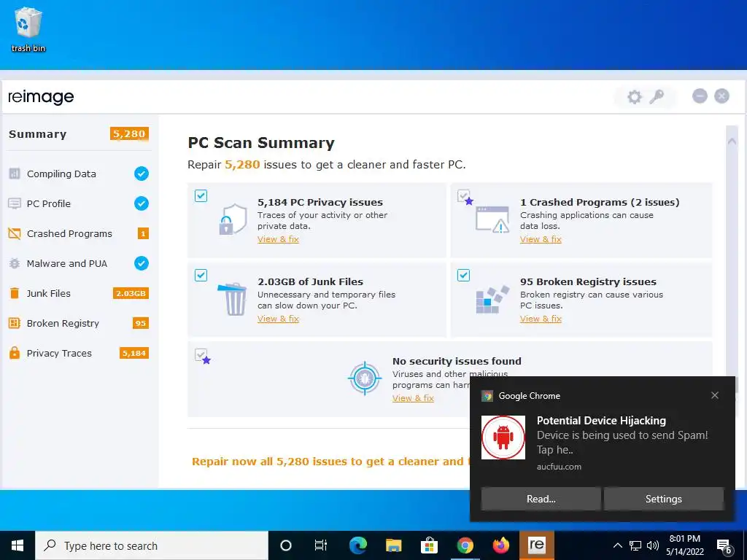The height and width of the screenshot is (560, 747).
Task: Open the notification center icon
Action: [724, 545]
